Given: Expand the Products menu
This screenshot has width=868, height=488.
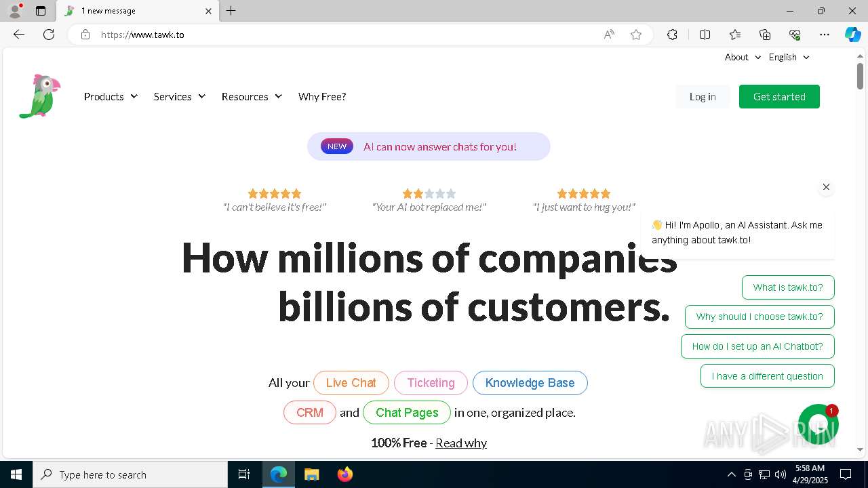Looking at the screenshot, I should tap(111, 97).
